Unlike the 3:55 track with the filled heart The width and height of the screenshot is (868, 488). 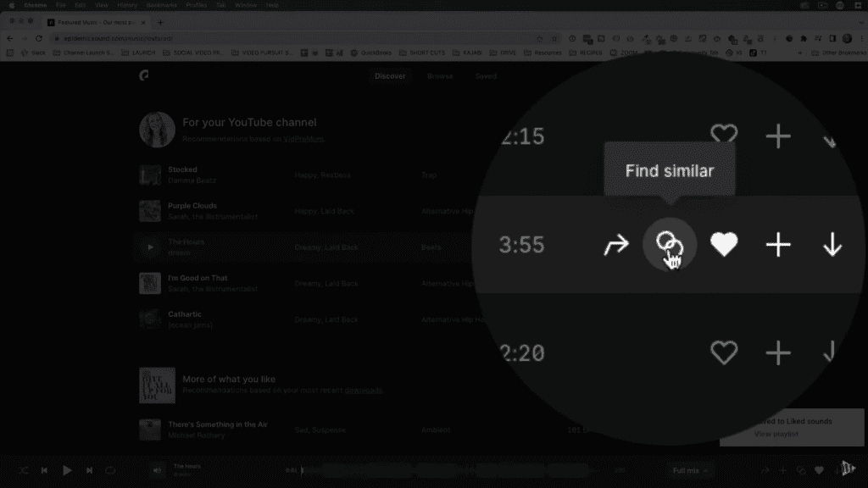pos(724,244)
